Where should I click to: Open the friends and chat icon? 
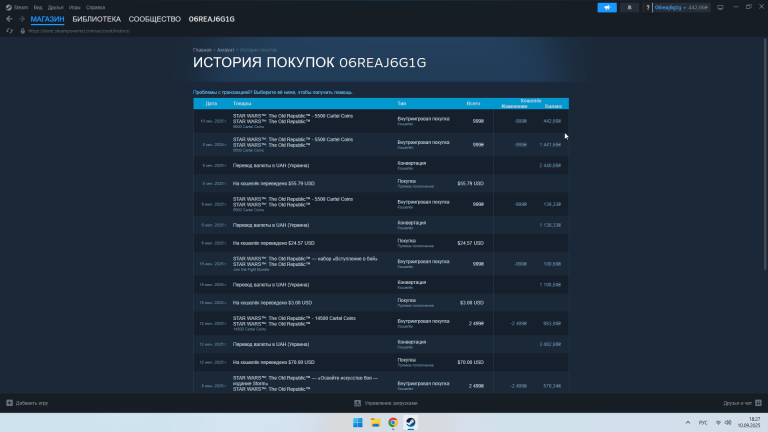[758, 403]
